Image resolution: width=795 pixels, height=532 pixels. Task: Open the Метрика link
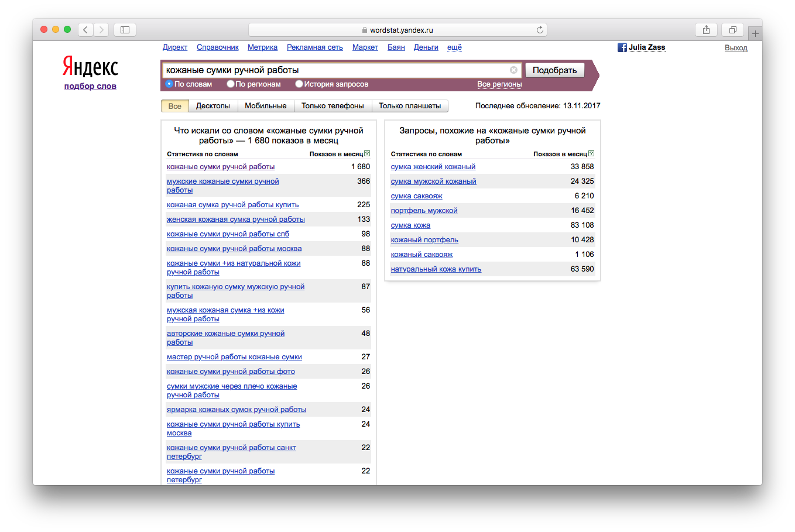pos(262,47)
